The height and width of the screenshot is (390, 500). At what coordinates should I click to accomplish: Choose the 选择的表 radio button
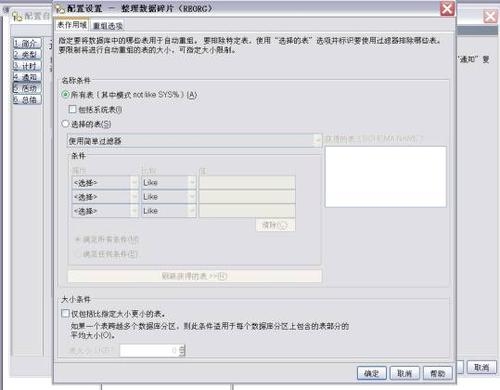[65, 124]
